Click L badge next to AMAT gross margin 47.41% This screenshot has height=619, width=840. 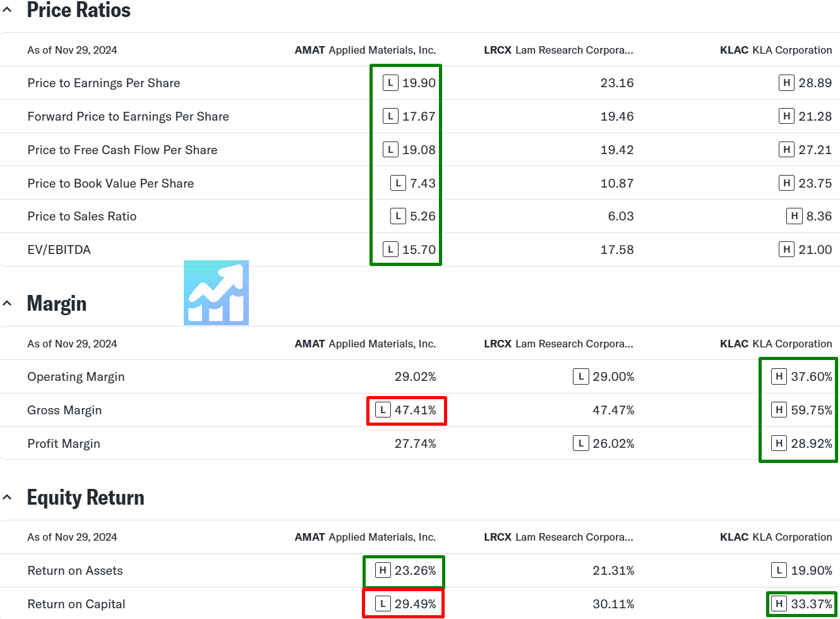coord(383,410)
